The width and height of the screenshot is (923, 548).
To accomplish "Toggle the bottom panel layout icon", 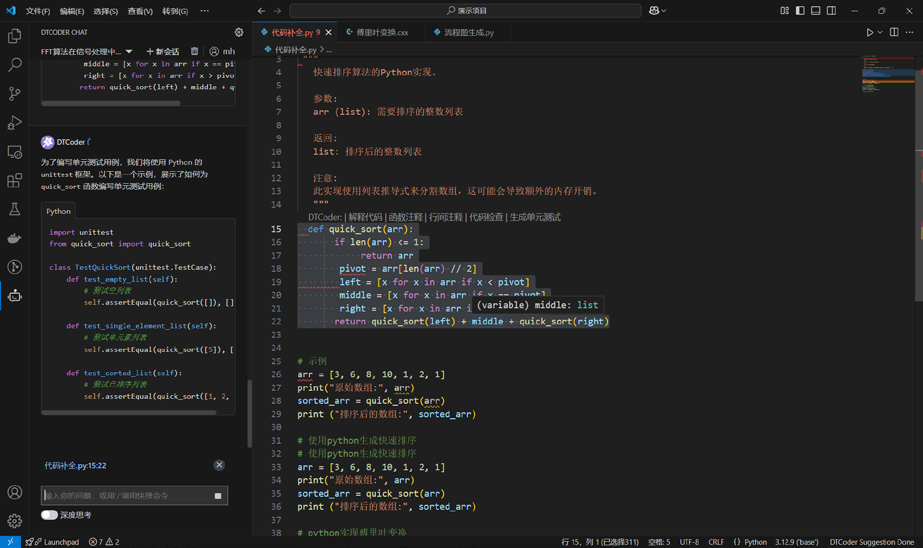I will [815, 11].
